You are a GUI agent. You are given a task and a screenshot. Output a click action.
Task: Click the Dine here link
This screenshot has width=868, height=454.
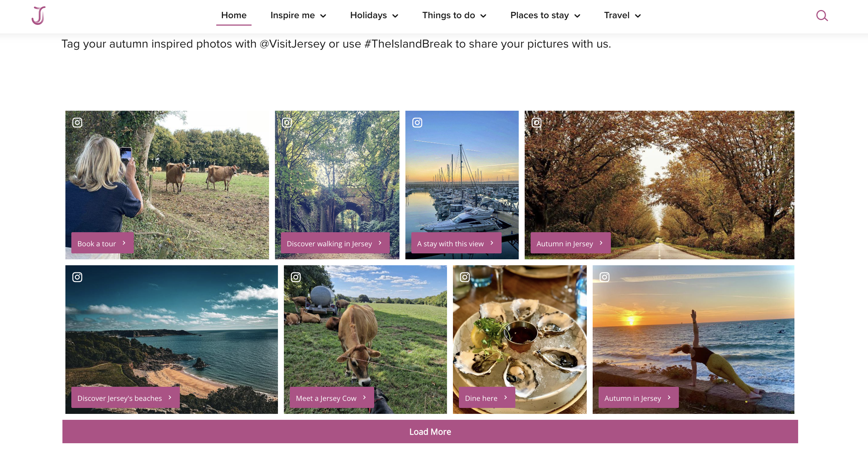coord(487,398)
